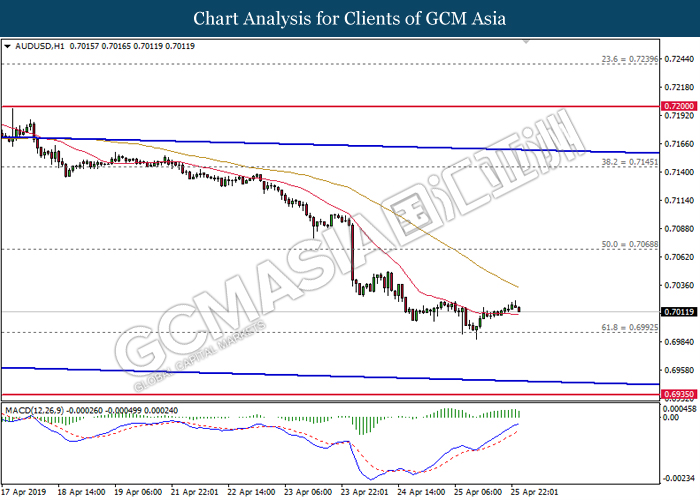
Task: Select the 0.71400 price axis value
Action: (x=679, y=172)
